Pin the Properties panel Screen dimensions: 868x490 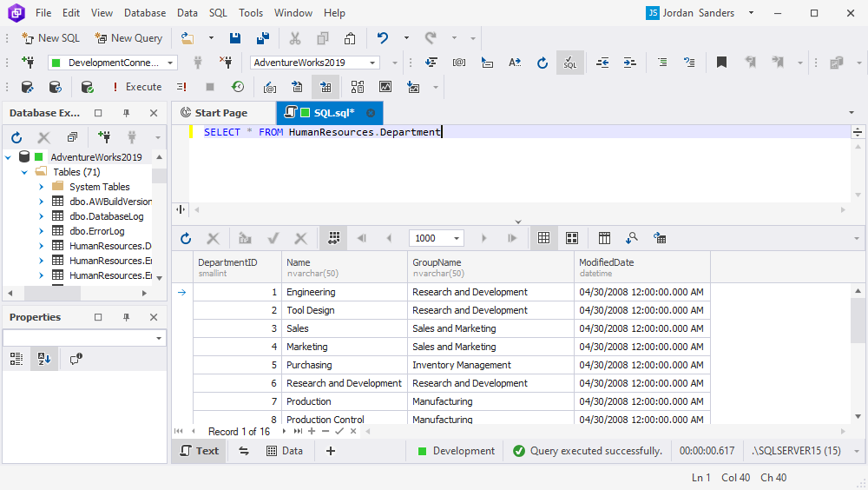(126, 317)
